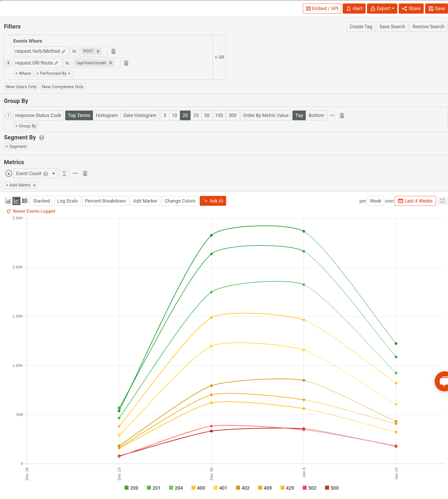Open the Event Count metric dropdown
Image resolution: width=448 pixels, height=499 pixels.
pos(53,173)
